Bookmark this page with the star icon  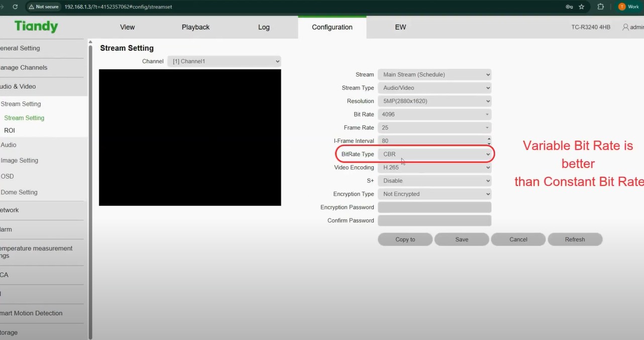pyautogui.click(x=582, y=7)
